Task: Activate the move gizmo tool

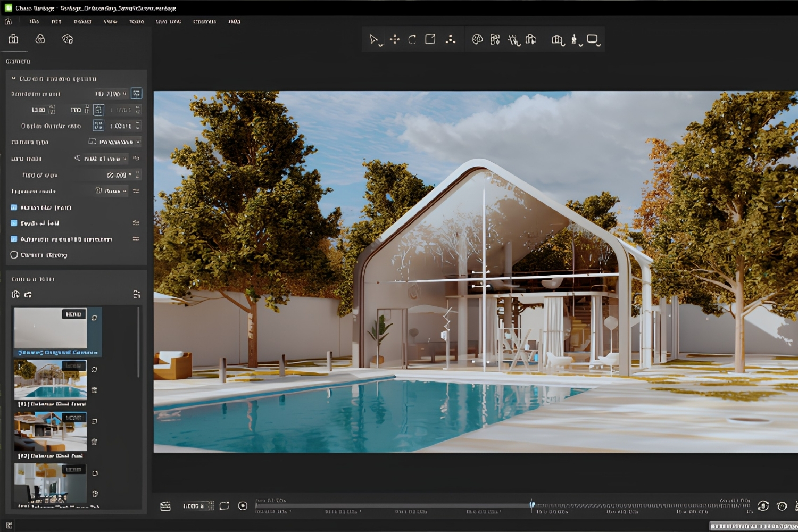Action: pos(395,39)
